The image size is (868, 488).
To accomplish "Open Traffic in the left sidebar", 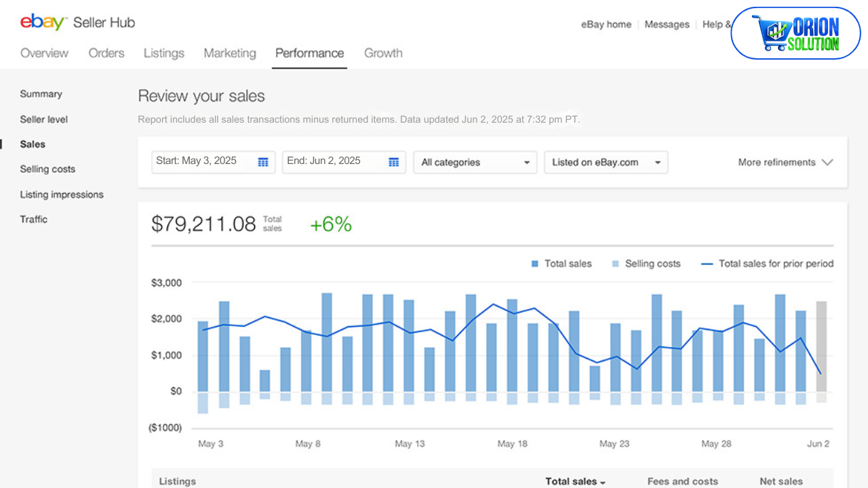I will coord(34,220).
